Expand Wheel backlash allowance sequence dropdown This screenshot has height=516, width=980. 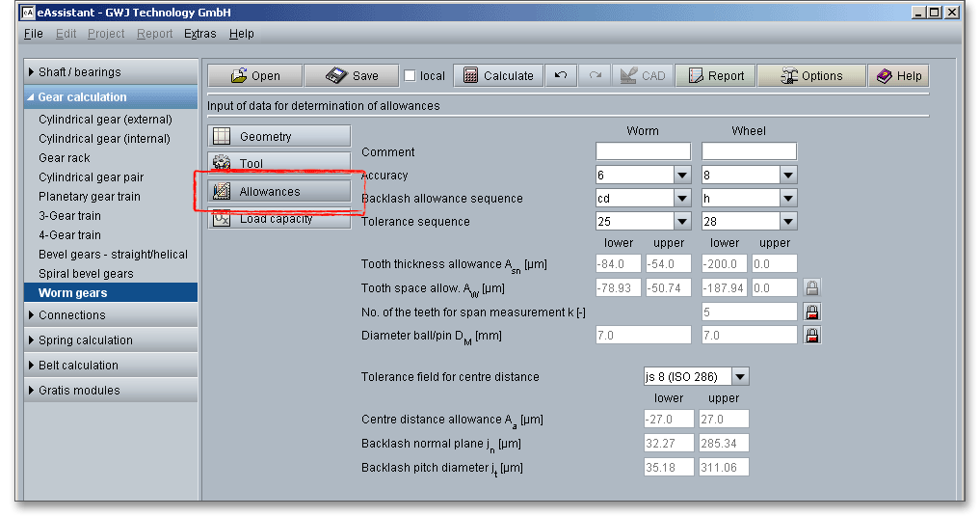[788, 198]
